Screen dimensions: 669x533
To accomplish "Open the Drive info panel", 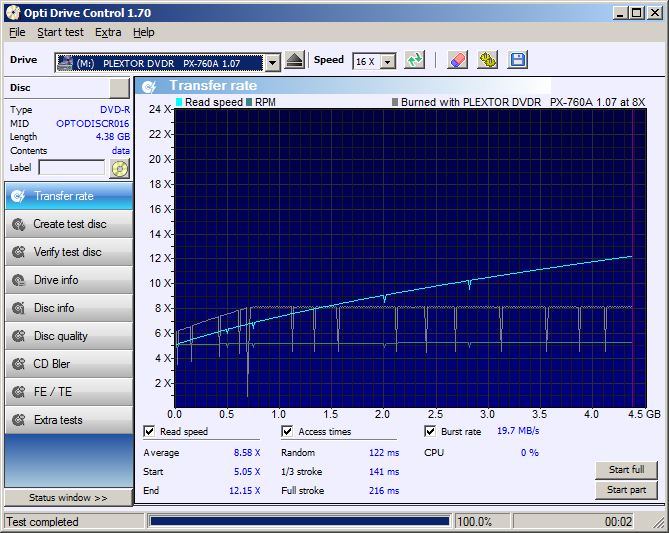I will 69,280.
